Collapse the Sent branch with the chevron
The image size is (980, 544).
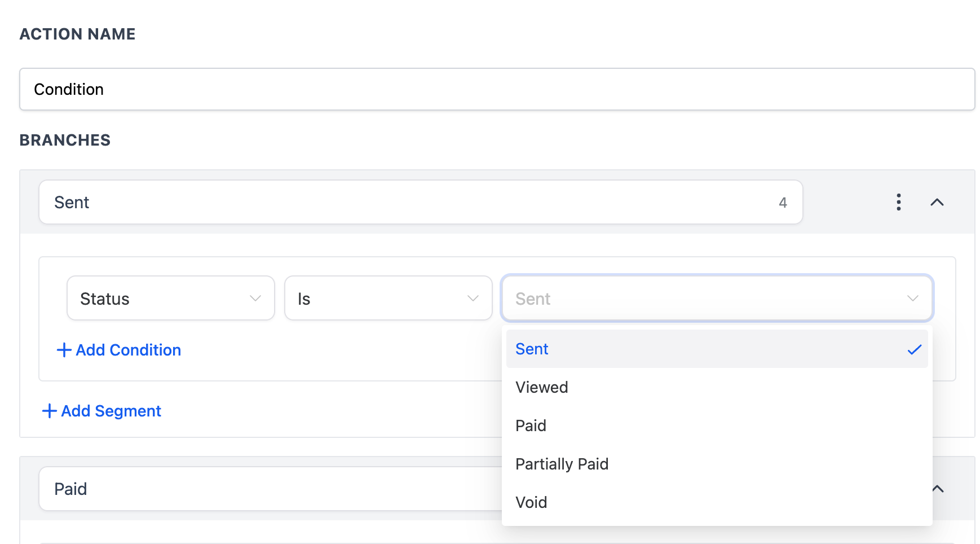937,202
